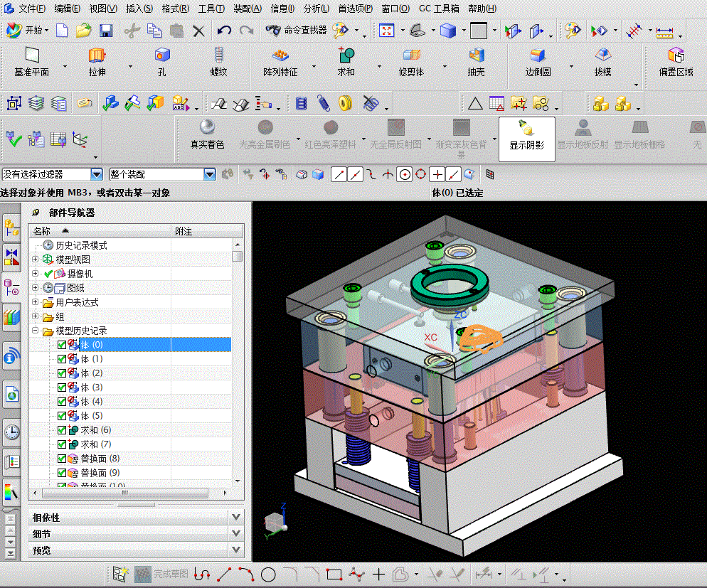Click the Fit view icon
This screenshot has width=707, height=588.
click(x=386, y=31)
